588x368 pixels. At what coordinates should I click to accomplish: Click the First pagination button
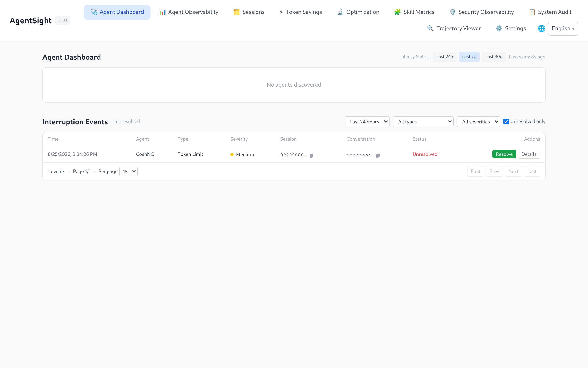coord(475,171)
